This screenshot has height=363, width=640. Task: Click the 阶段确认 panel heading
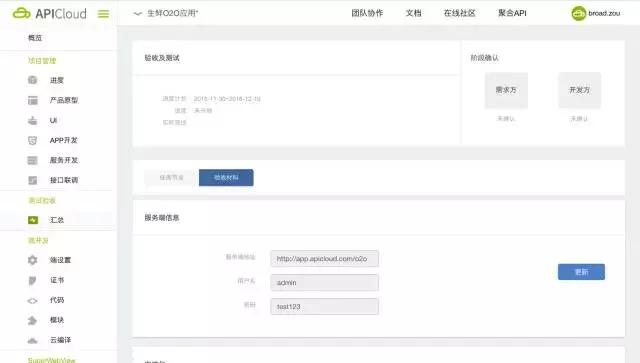pos(484,58)
